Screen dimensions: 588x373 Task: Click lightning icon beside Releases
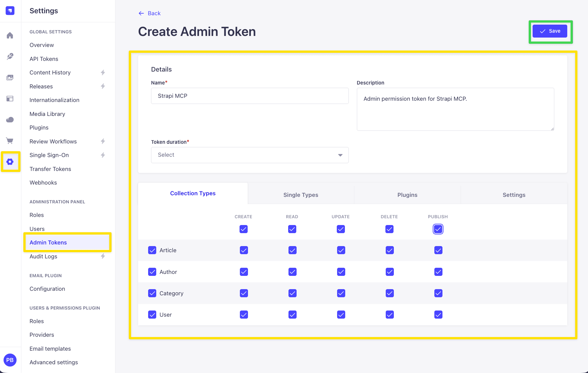(x=103, y=86)
